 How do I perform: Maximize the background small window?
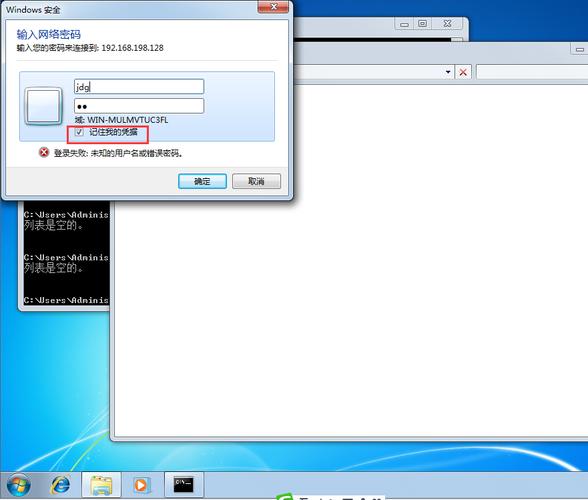[x=422, y=24]
